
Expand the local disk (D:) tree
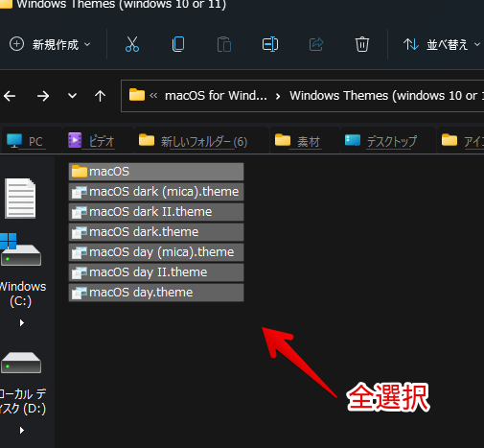(22, 431)
